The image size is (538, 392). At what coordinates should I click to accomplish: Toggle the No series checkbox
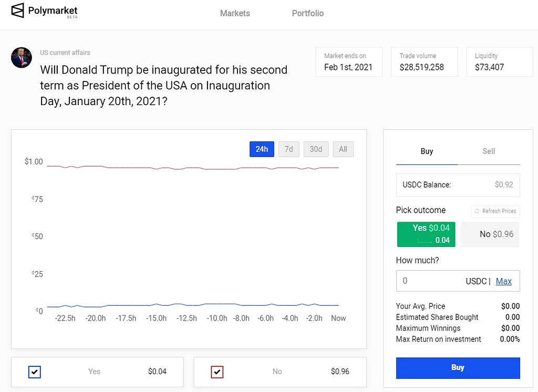[x=217, y=372]
